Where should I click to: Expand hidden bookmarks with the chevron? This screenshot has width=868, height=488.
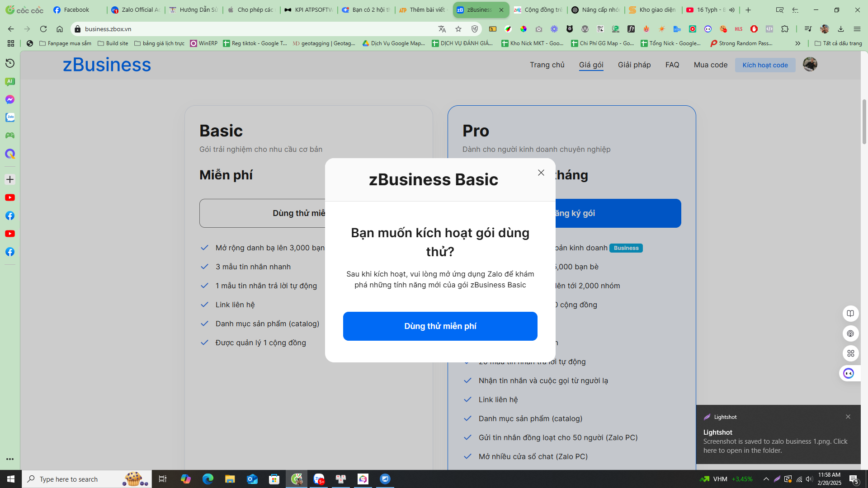pos(798,43)
